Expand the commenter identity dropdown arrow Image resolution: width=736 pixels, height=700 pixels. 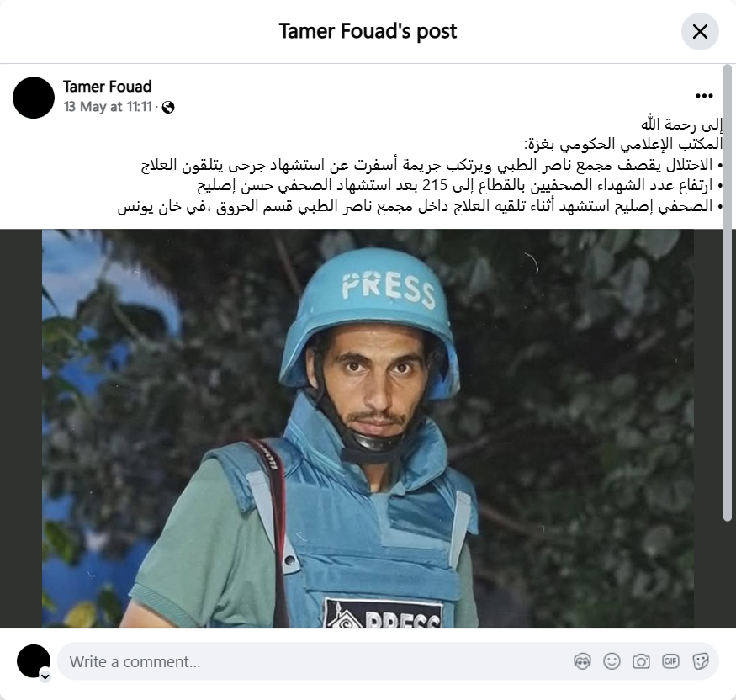click(x=45, y=676)
